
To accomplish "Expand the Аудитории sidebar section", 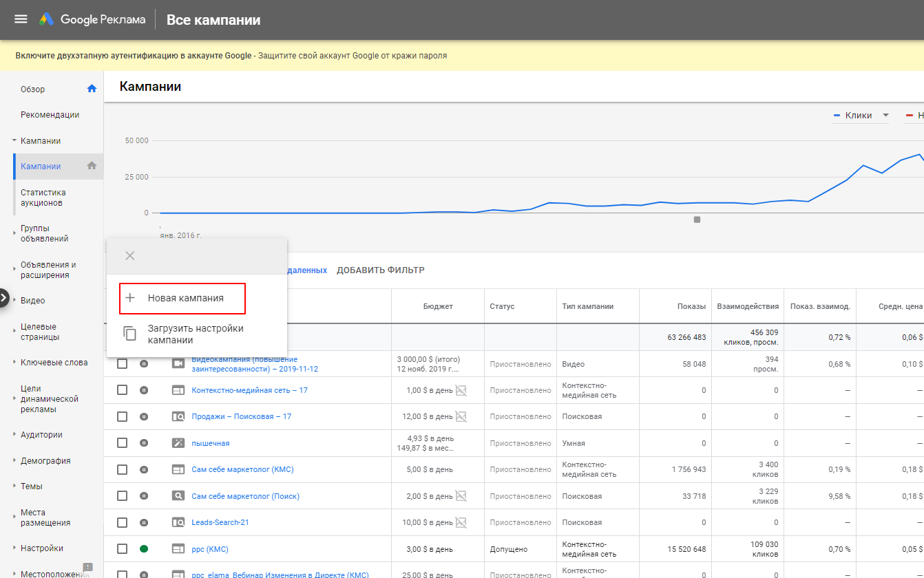I will [x=14, y=435].
